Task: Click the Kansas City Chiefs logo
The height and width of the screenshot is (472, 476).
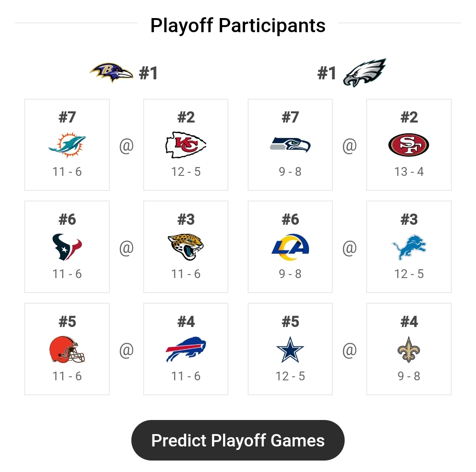Action: tap(186, 145)
